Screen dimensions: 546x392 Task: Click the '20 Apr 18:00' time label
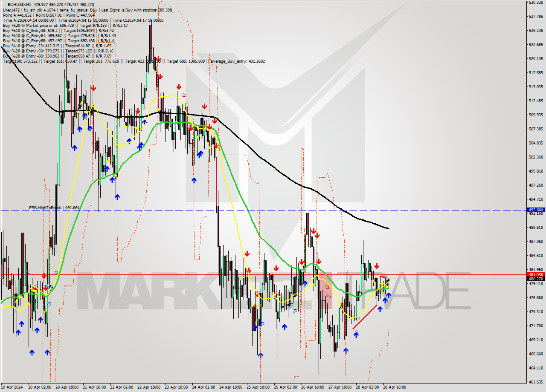click(67, 387)
